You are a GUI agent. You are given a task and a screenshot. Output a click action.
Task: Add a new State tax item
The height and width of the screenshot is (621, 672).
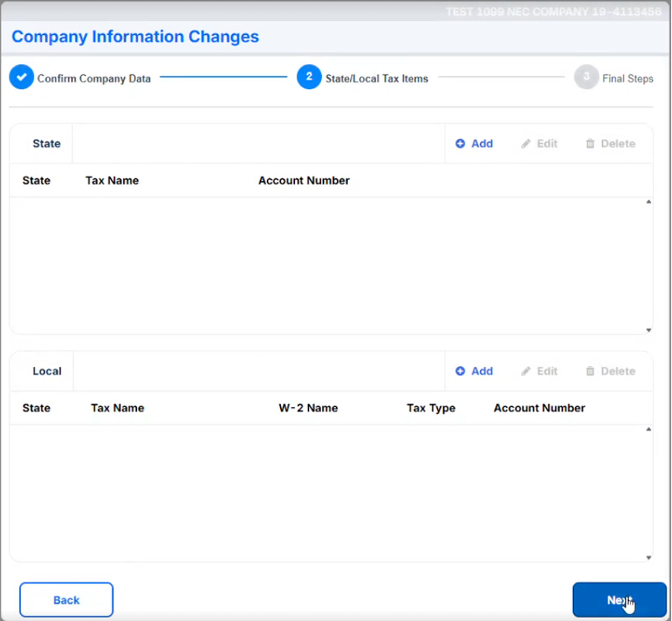pyautogui.click(x=474, y=143)
